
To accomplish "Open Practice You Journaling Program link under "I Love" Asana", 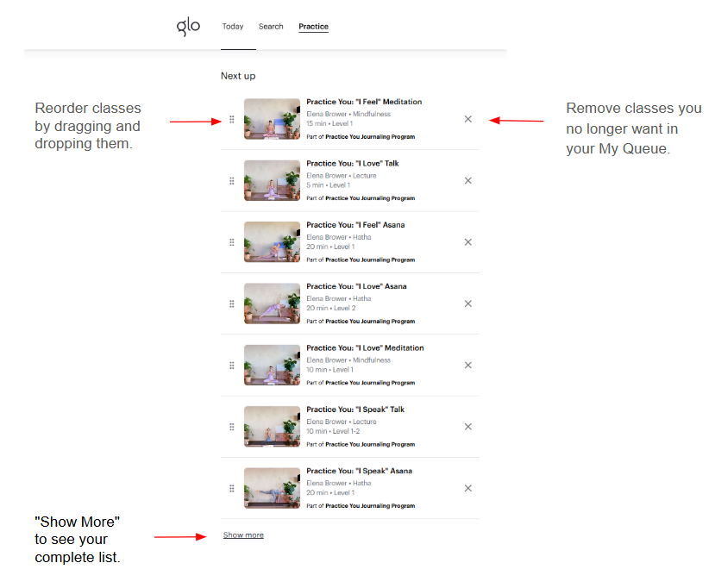I will [x=370, y=322].
